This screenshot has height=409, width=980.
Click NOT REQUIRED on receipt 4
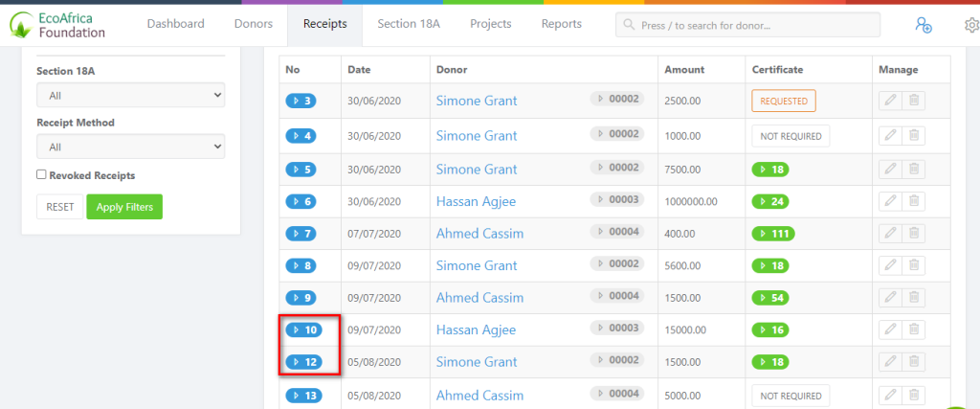(x=791, y=136)
